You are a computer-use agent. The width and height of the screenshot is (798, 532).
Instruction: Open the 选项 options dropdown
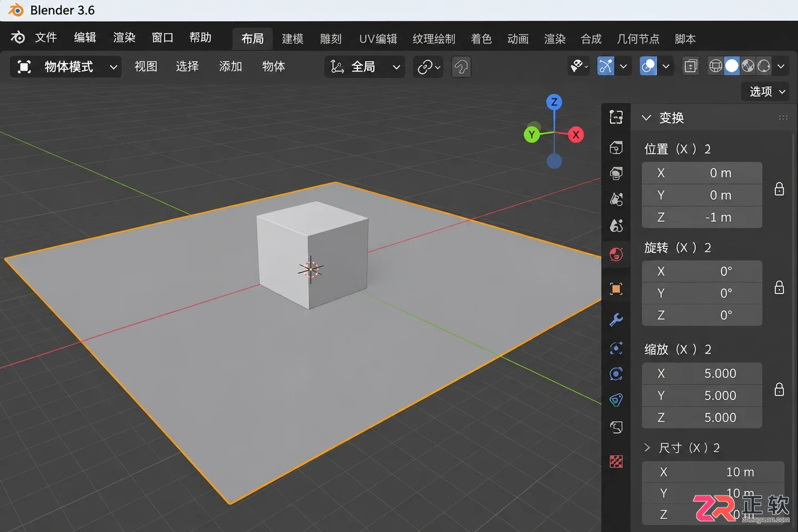[x=765, y=91]
